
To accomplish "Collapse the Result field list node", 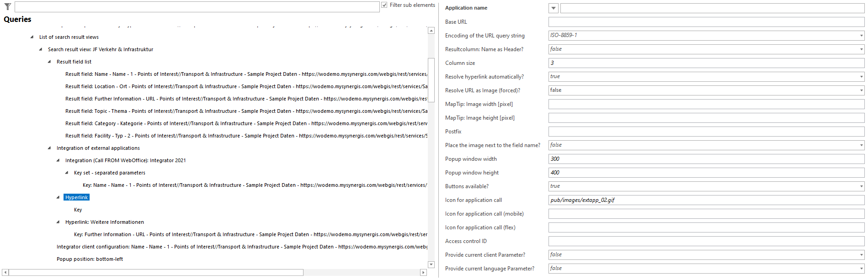I will point(49,62).
